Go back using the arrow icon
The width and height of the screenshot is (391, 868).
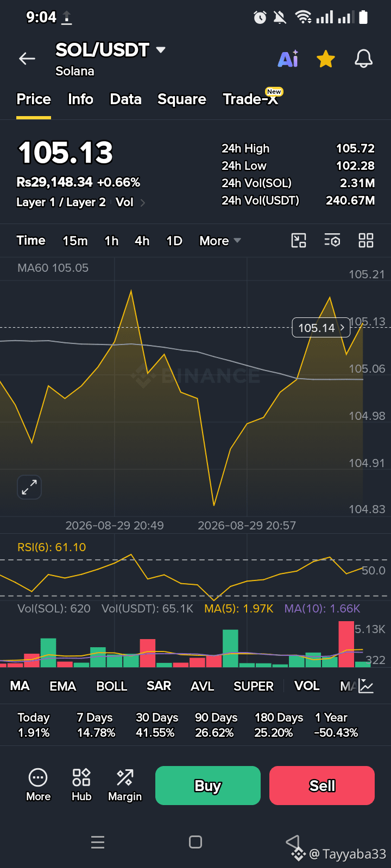click(x=27, y=59)
